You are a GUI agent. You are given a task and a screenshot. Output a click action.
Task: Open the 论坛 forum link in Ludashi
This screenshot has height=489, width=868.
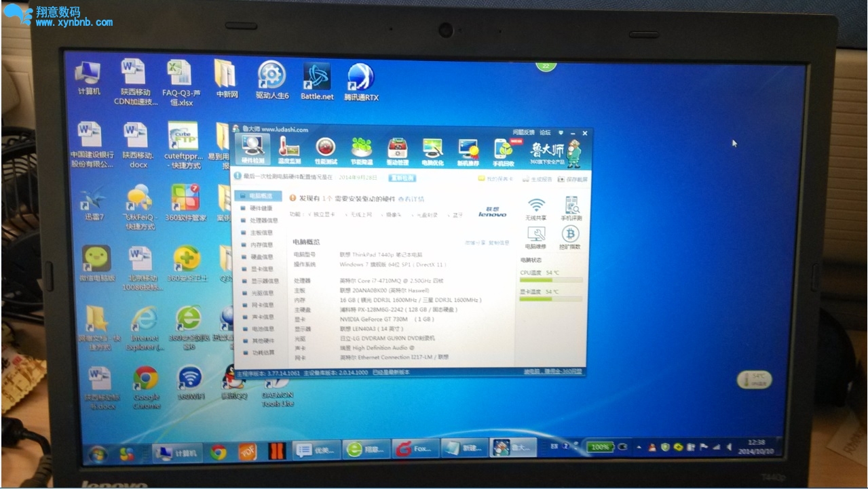click(545, 132)
